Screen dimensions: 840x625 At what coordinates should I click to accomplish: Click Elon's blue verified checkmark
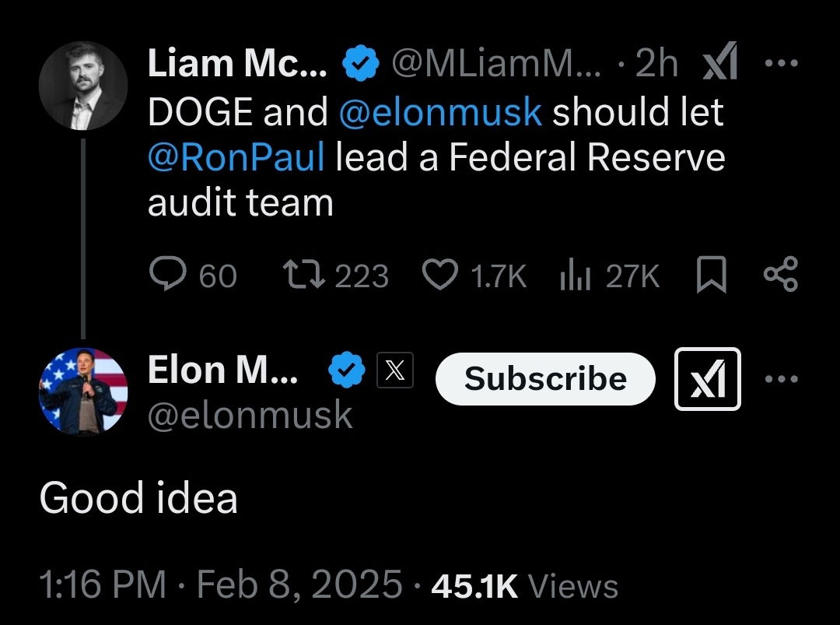click(x=347, y=371)
